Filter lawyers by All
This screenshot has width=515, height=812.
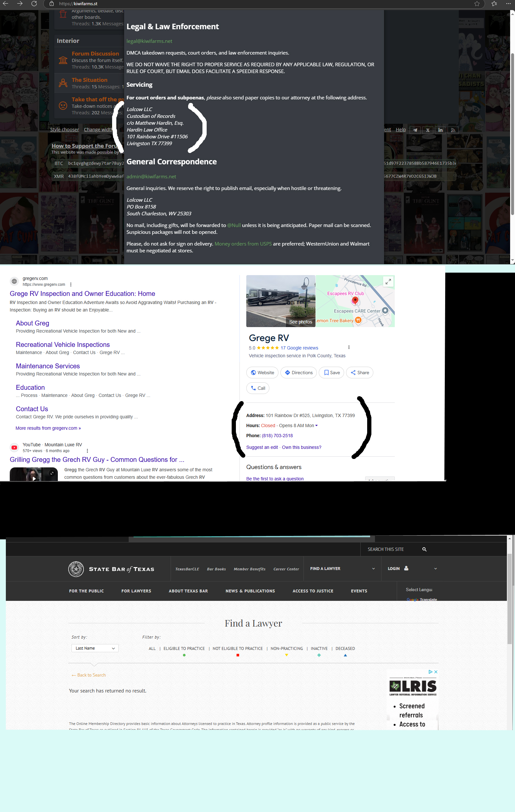pyautogui.click(x=152, y=648)
